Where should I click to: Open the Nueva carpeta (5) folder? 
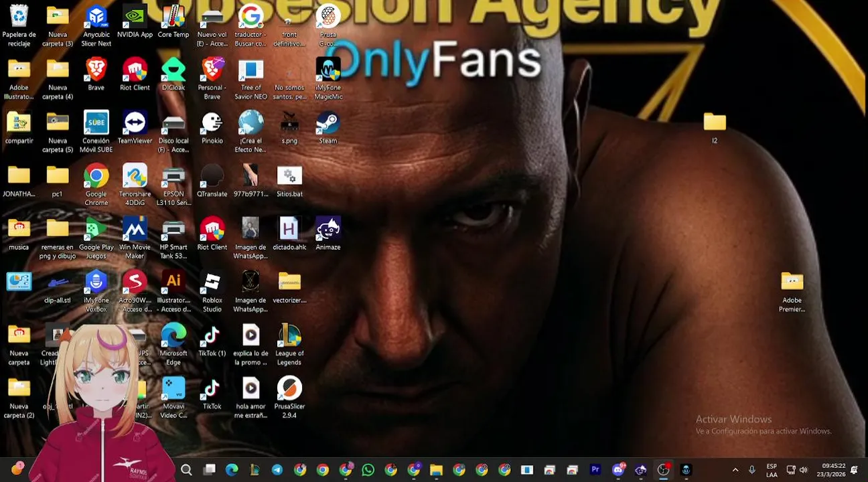pyautogui.click(x=58, y=133)
